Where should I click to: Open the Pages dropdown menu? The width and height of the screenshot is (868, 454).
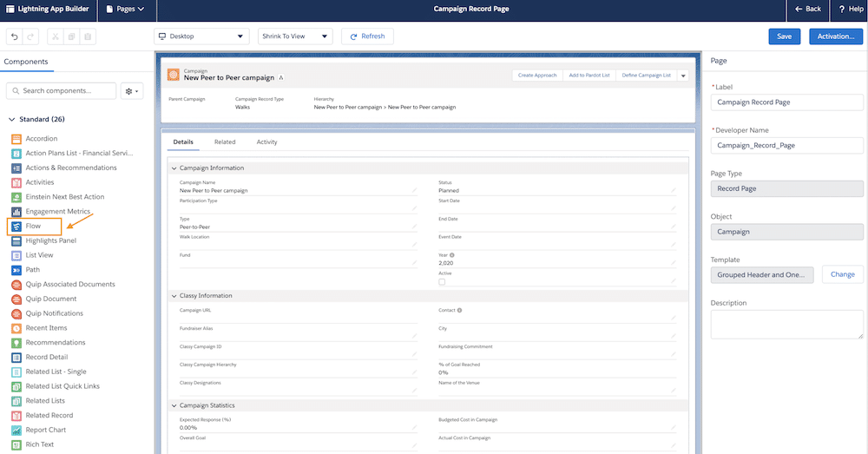point(125,9)
